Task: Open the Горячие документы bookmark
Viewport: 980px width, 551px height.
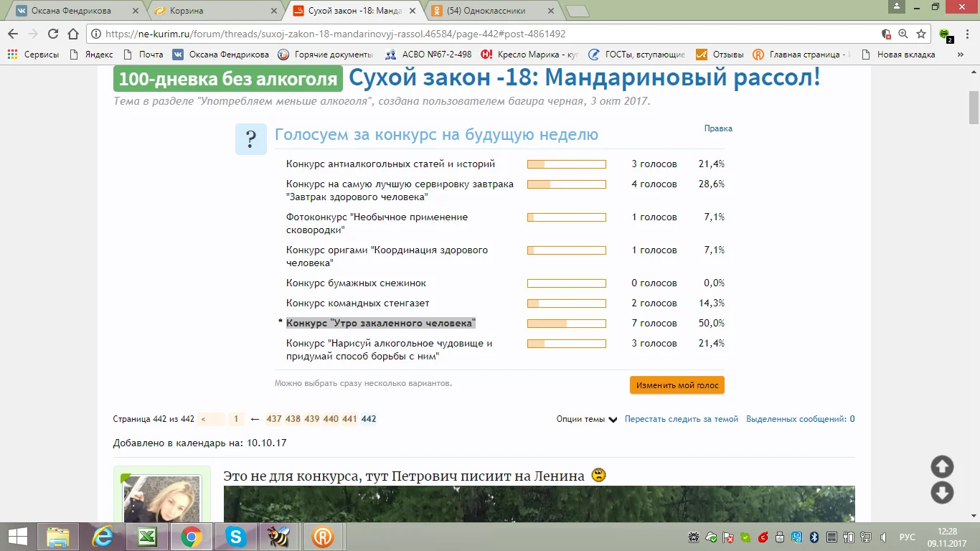Action: [x=326, y=55]
